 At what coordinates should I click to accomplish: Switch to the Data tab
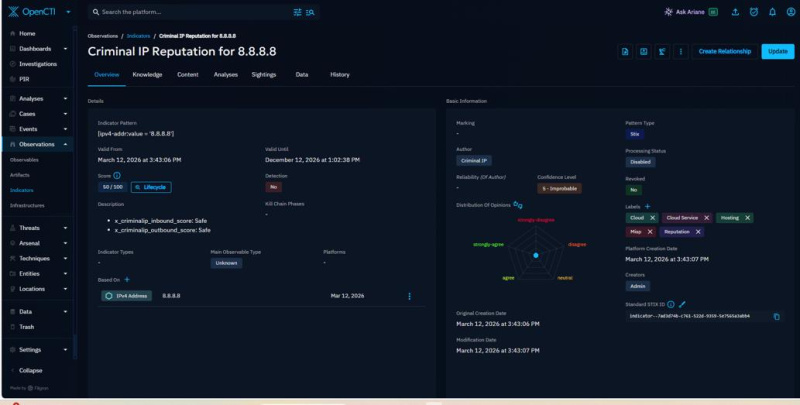[x=302, y=75]
